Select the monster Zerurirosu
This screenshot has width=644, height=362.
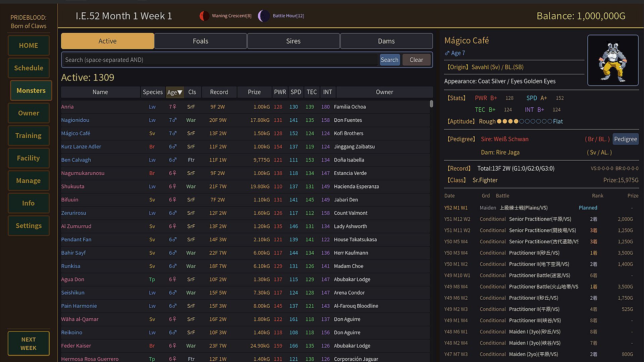pos(245,213)
